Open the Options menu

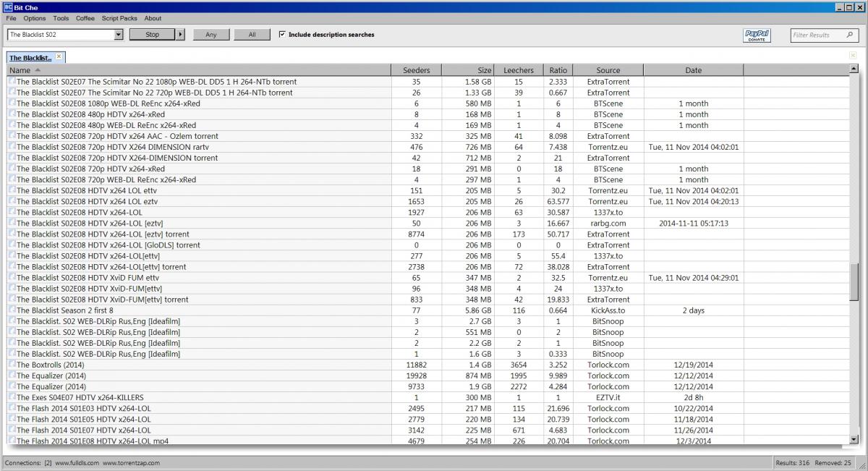(x=34, y=18)
